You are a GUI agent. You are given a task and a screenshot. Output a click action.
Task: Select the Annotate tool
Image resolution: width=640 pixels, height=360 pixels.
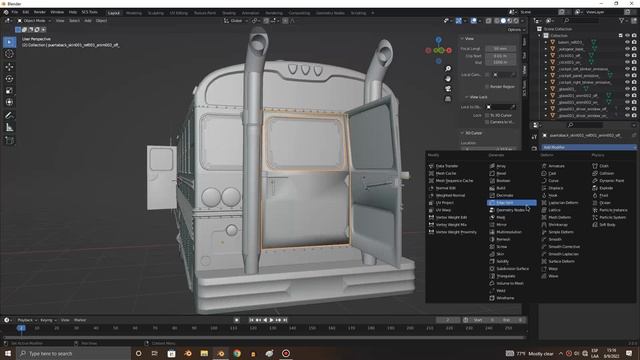(9, 116)
